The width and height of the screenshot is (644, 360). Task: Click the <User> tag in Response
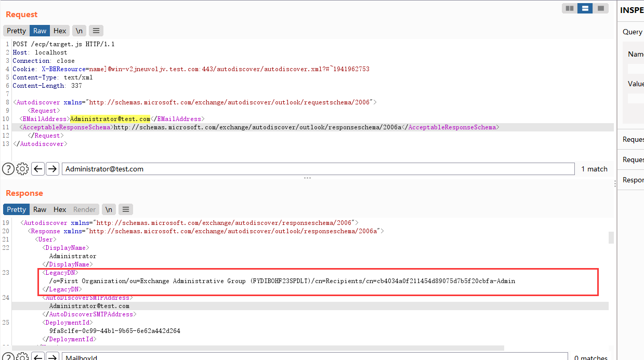46,239
